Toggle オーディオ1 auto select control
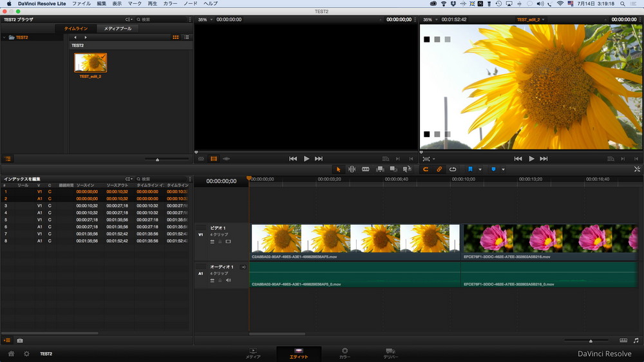 [213, 280]
